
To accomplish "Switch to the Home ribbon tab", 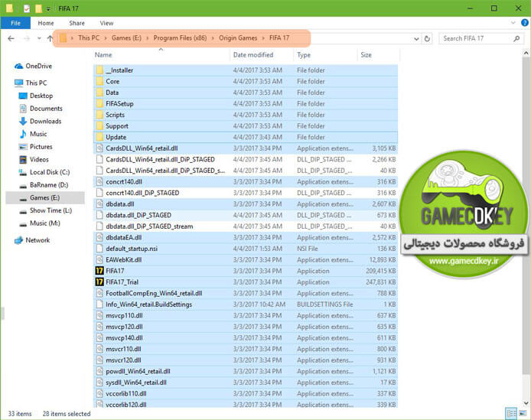I will 46,23.
